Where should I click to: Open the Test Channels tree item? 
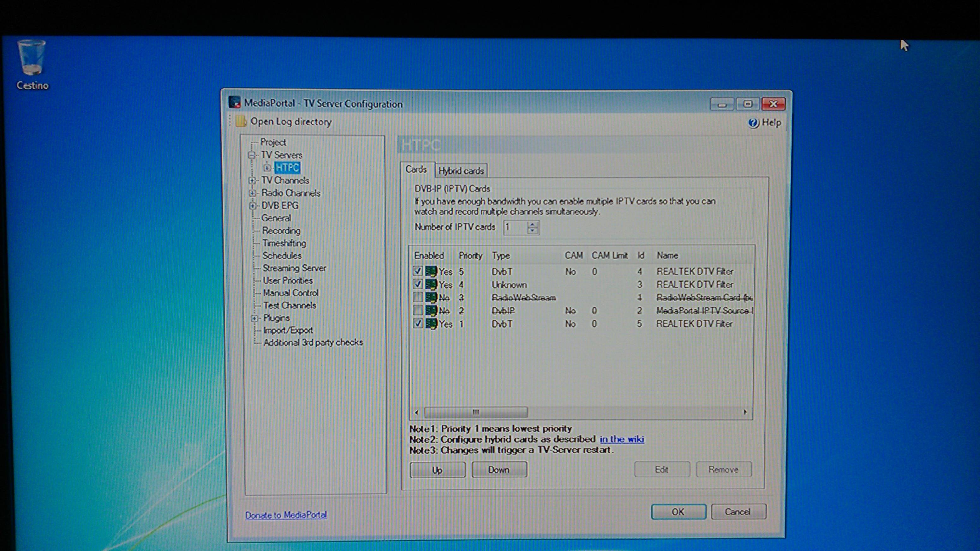click(x=290, y=305)
